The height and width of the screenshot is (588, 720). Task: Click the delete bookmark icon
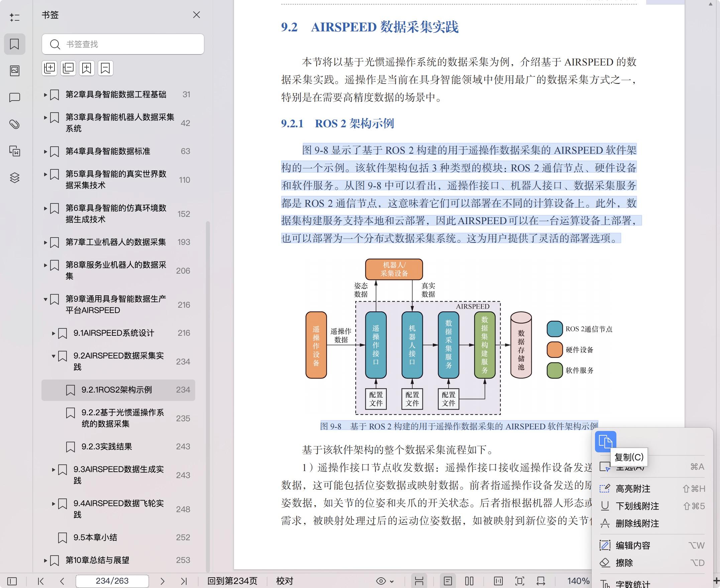pyautogui.click(x=105, y=68)
